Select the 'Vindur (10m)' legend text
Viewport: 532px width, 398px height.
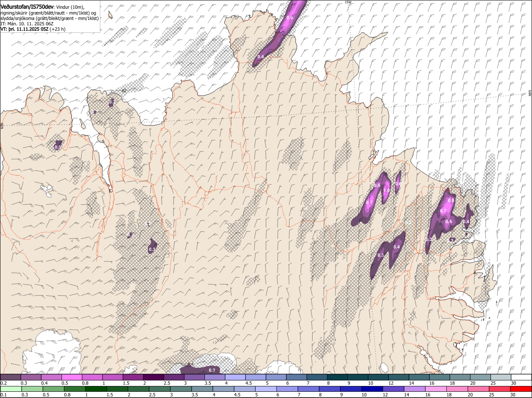click(x=70, y=7)
